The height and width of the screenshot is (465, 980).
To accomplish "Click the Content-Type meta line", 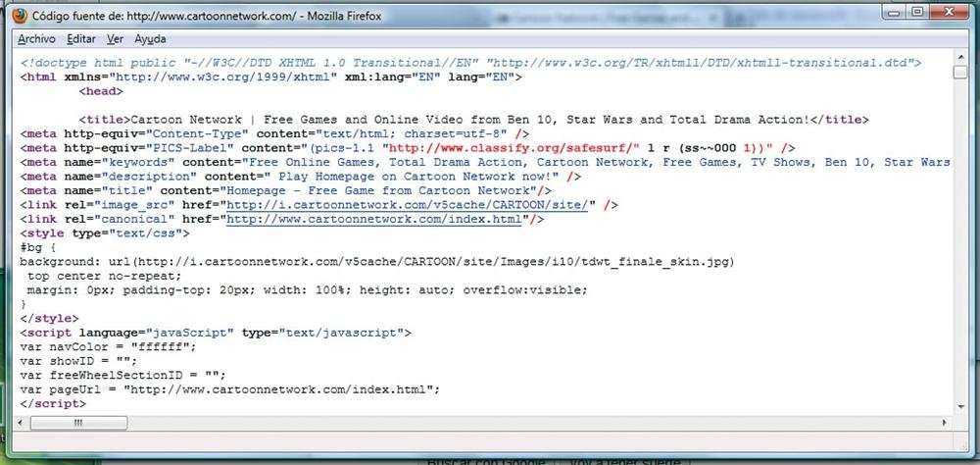I will [275, 134].
